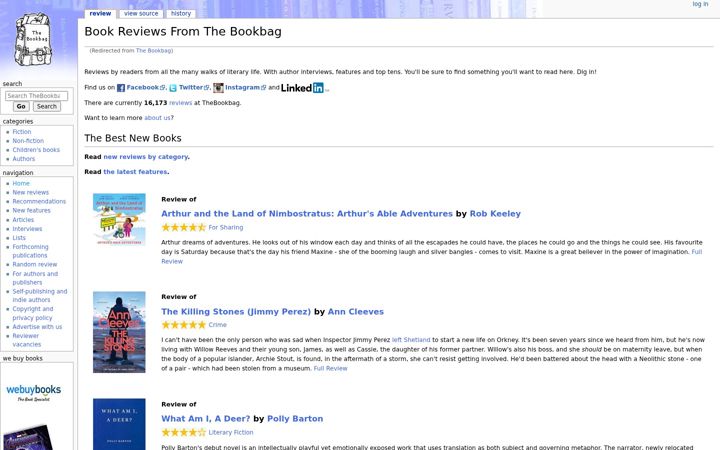Open Full Review of The Killing Stones

tap(331, 369)
